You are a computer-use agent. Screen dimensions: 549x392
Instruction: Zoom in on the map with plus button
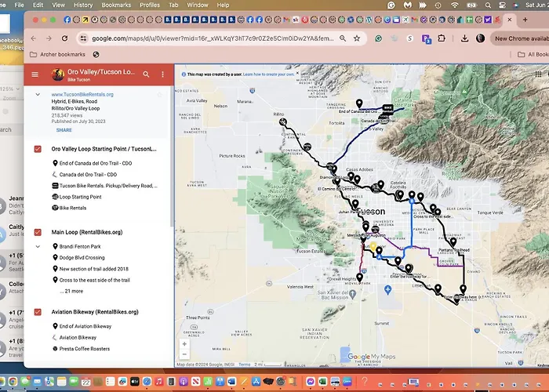pos(184,343)
